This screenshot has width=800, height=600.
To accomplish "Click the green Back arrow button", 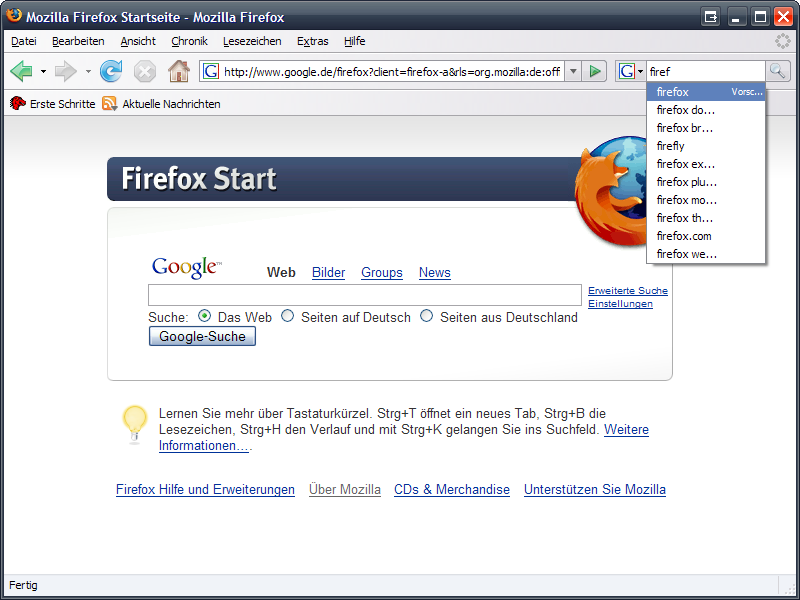I will click(x=21, y=71).
